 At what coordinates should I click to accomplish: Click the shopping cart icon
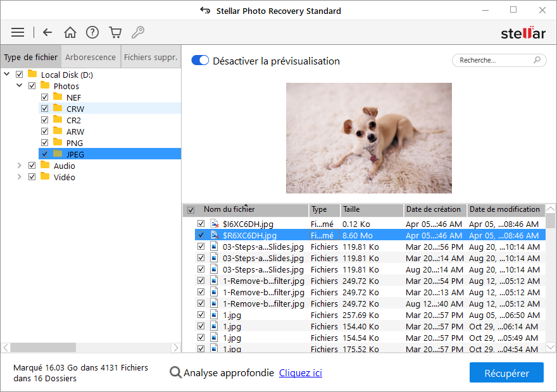(115, 32)
